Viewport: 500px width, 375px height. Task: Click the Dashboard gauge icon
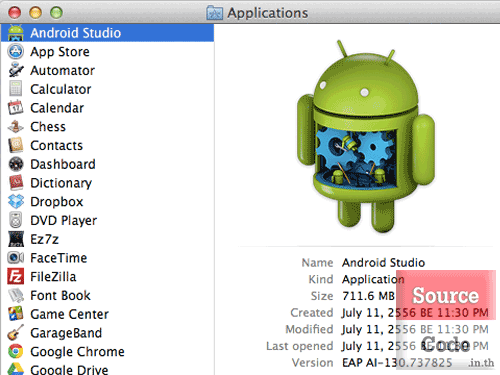[16, 164]
